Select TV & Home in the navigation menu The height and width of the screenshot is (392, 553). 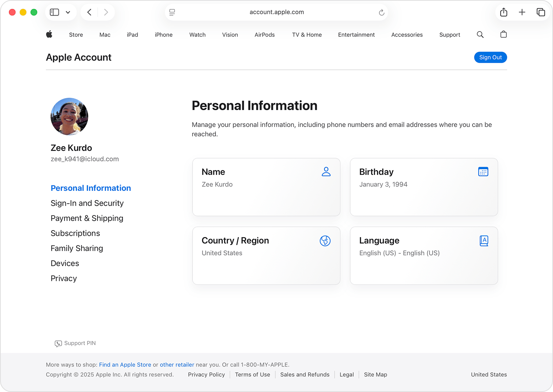(x=307, y=34)
